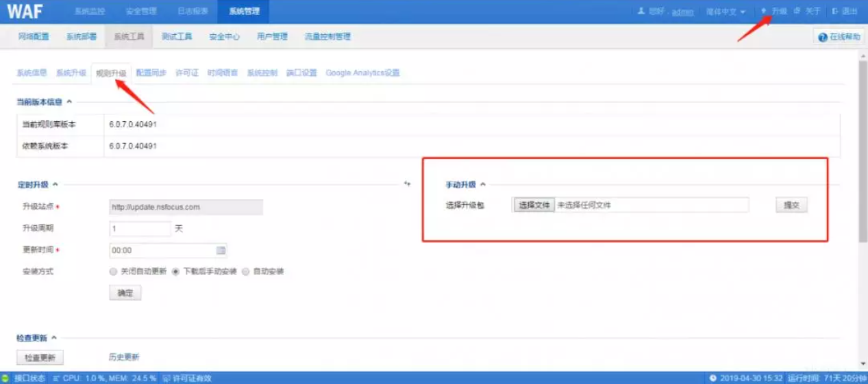Click the WAF logo
Viewport: 868px width, 384px height.
(25, 12)
